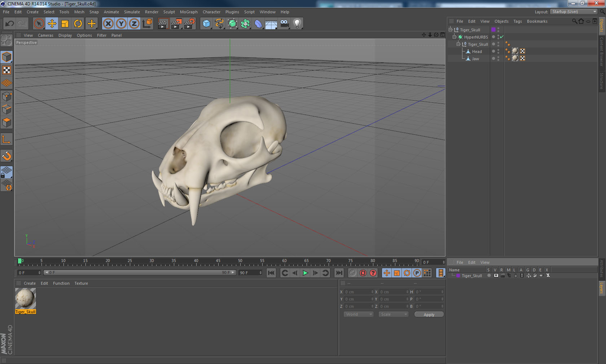Activate the Rotate tool
Viewport: 606px width, 364px height.
78,24
